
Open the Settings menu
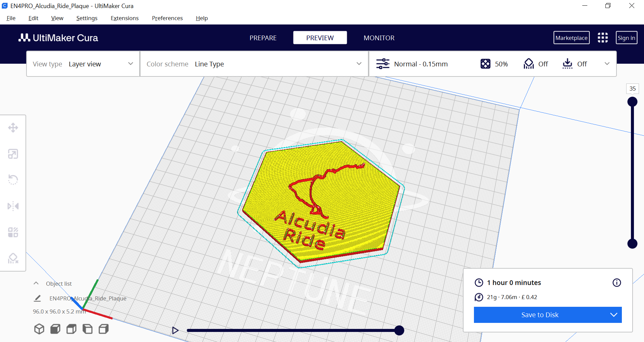(x=87, y=18)
